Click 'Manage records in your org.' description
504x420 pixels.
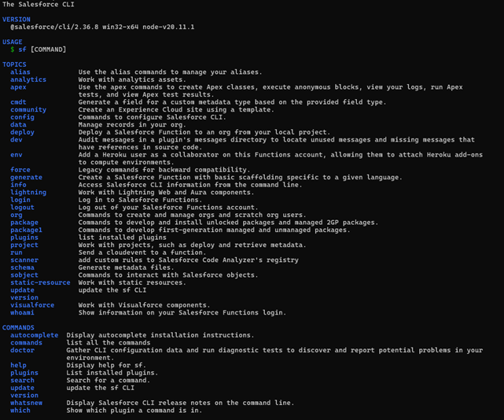132,125
